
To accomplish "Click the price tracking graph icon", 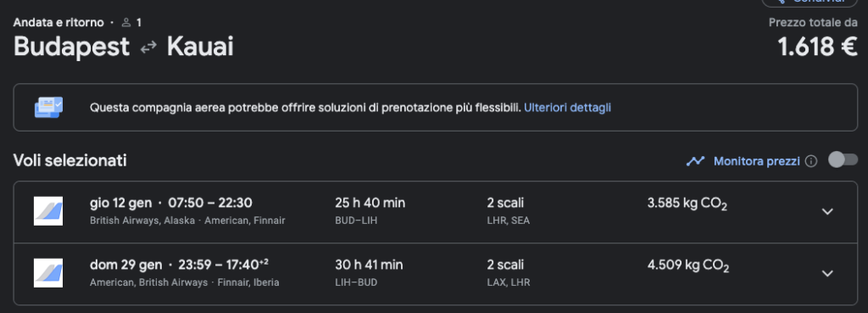I will pyautogui.click(x=695, y=161).
